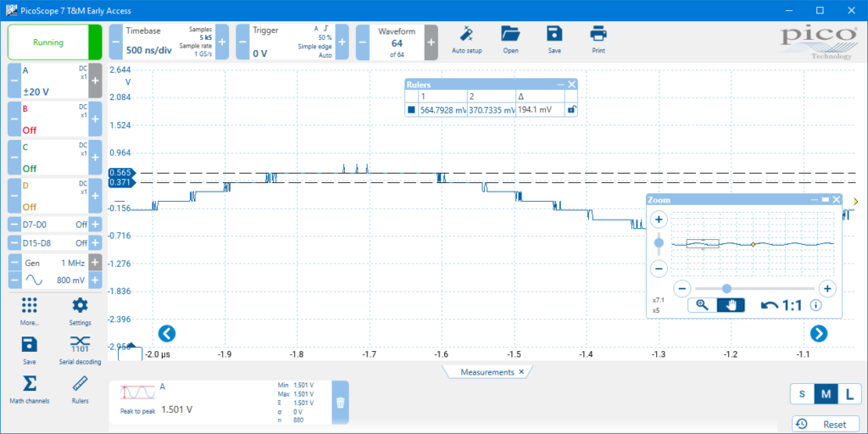Click vertical zoom plus in Zoom panel

pos(659,220)
